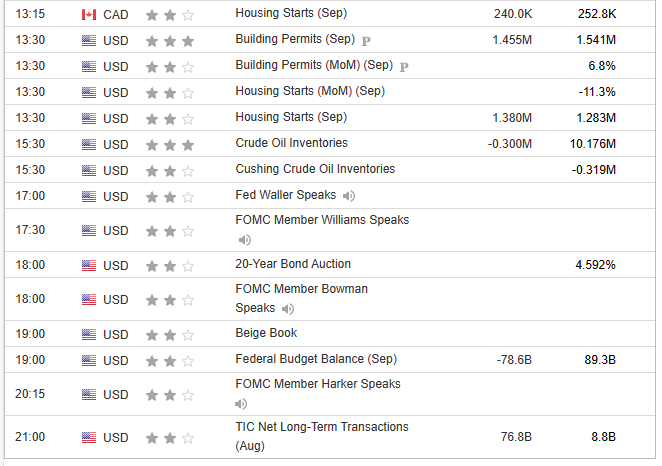Select the 20-Year Bond Auction event
The width and height of the screenshot is (662, 466).
[293, 265]
